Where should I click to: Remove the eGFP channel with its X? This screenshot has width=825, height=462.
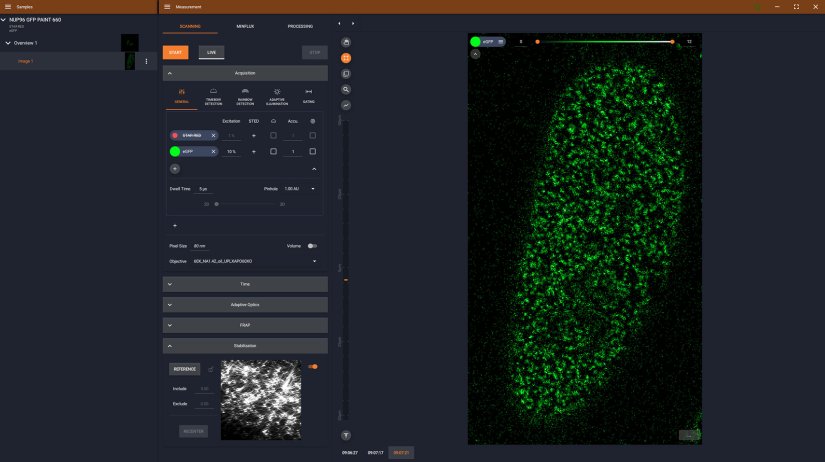[x=213, y=152]
